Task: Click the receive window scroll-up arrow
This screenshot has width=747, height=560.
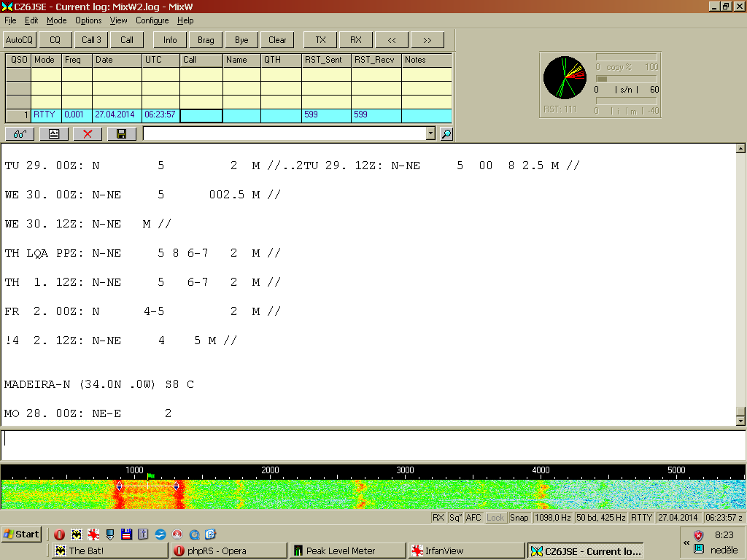Action: click(x=740, y=149)
